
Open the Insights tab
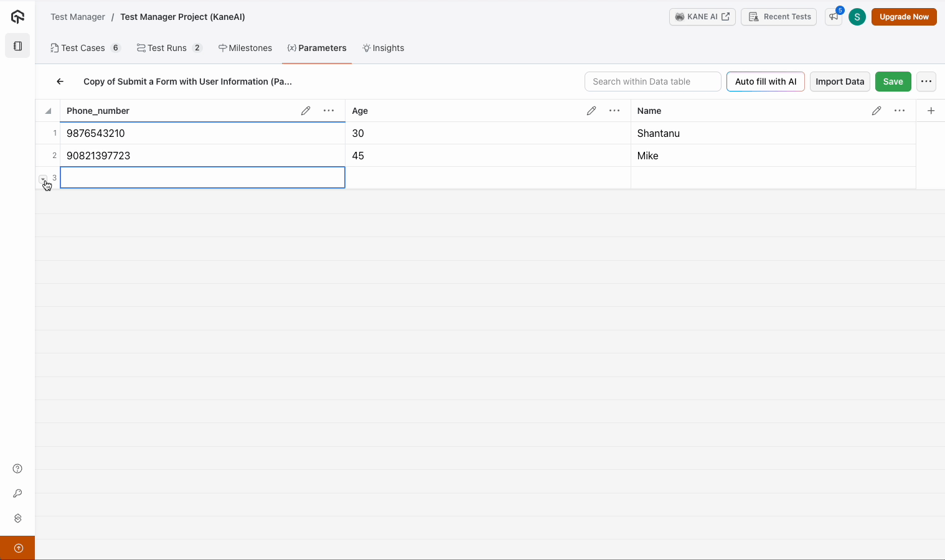(x=383, y=48)
